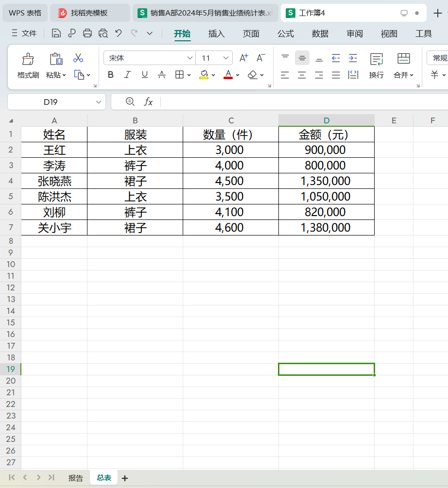This screenshot has height=488, width=448.
Task: Click the zoom magnifier in the formula bar
Action: click(x=130, y=102)
